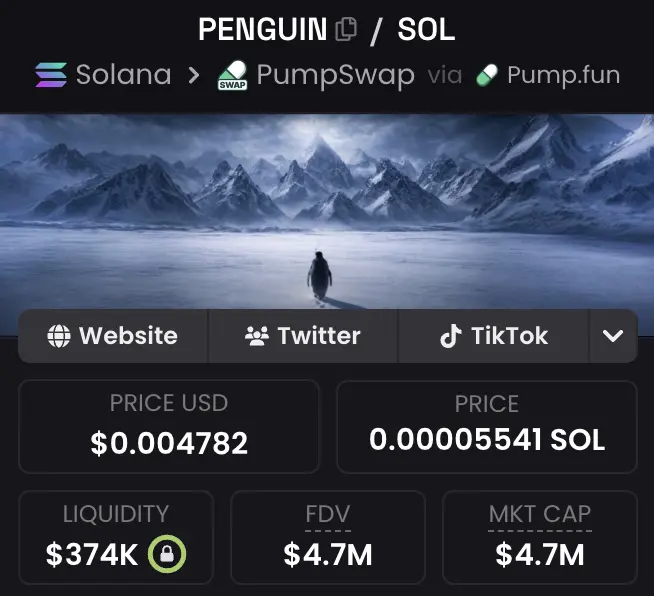654x596 pixels.
Task: Copy the PENGUIN token address icon
Action: (346, 30)
